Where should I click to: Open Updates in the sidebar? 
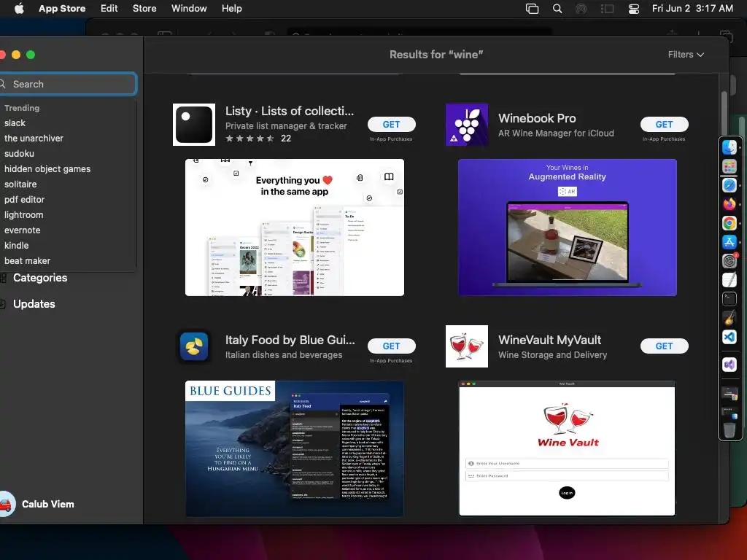click(34, 304)
